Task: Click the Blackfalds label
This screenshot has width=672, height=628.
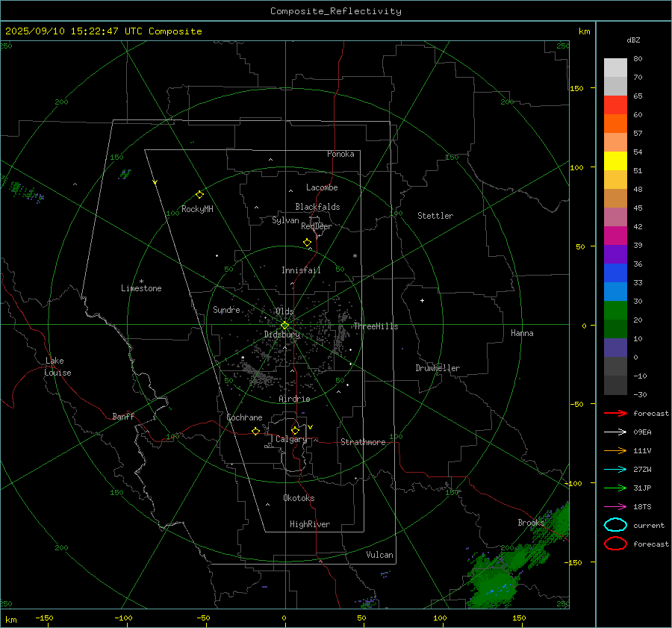Action: [317, 207]
